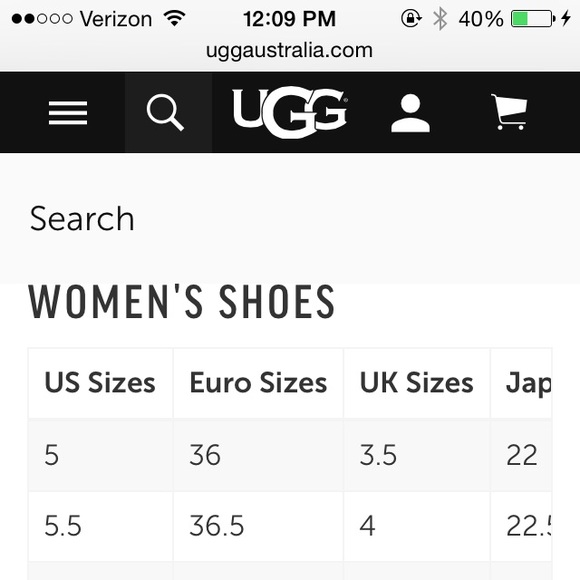
Task: Tap the Bluetooth status icon
Action: (x=440, y=18)
